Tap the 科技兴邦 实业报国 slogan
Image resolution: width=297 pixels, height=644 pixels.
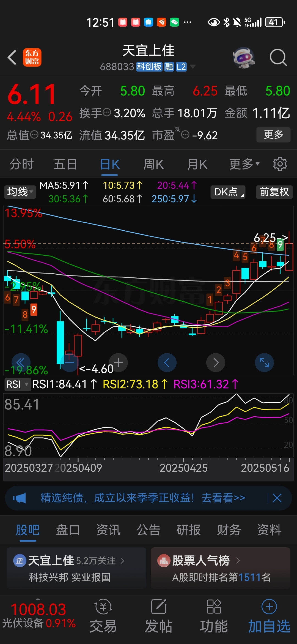tap(70, 577)
